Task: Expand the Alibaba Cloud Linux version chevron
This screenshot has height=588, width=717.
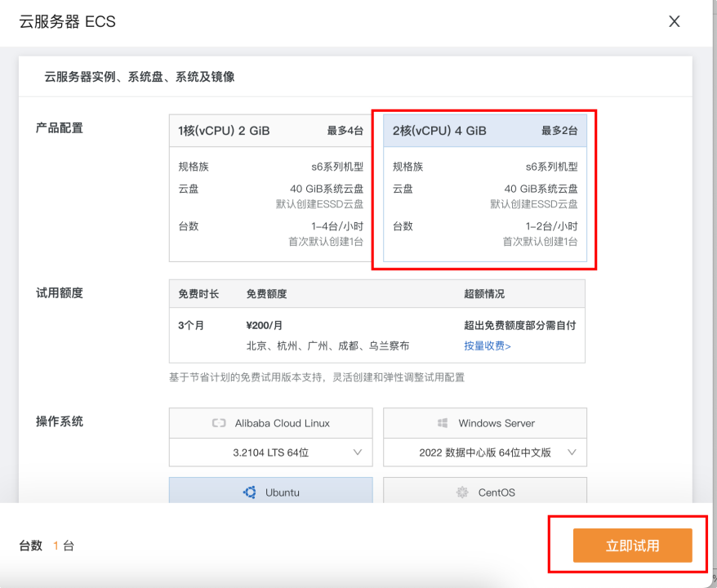Action: pos(358,452)
